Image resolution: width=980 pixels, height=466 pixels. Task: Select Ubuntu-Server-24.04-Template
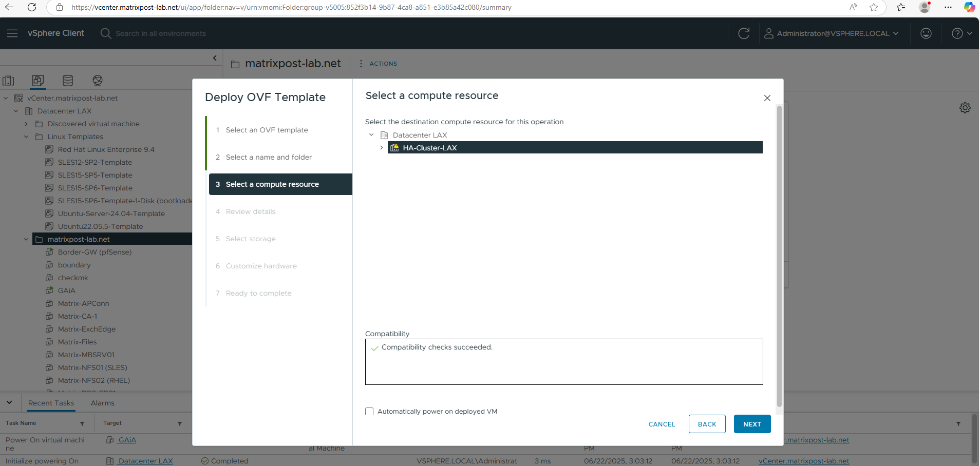(x=111, y=213)
